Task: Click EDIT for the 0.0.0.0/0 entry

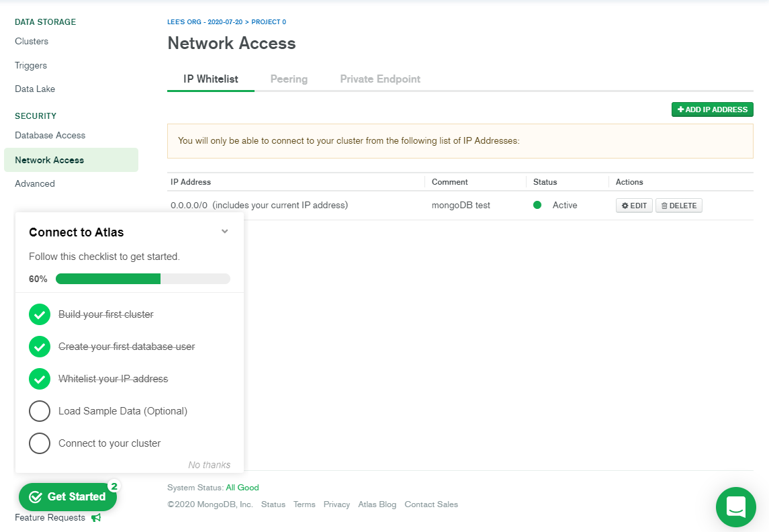Action: click(634, 206)
